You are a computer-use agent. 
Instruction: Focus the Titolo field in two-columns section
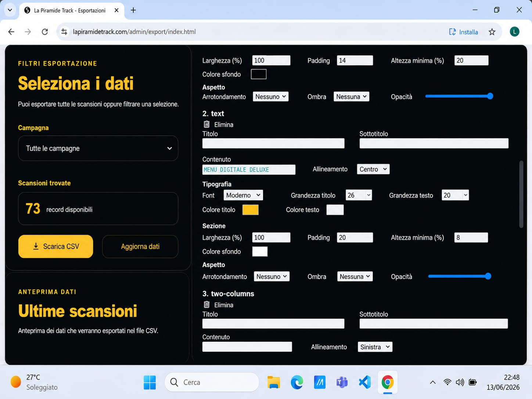point(273,324)
